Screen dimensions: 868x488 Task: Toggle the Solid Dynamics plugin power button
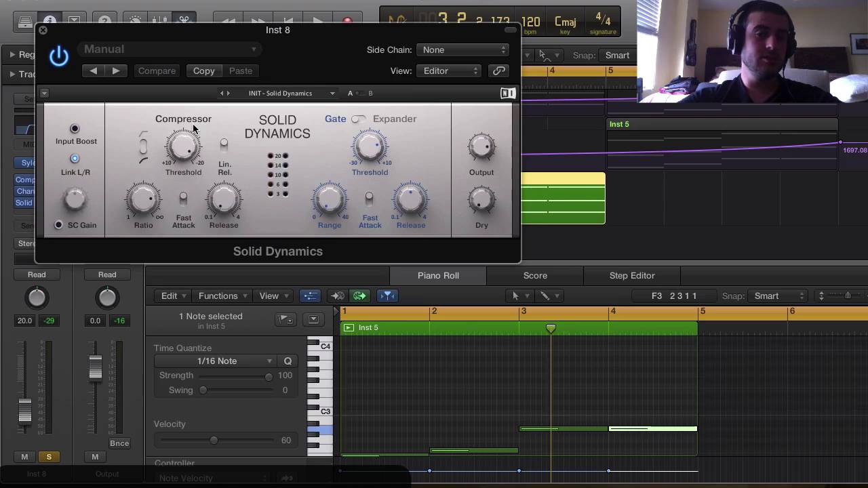click(x=59, y=56)
